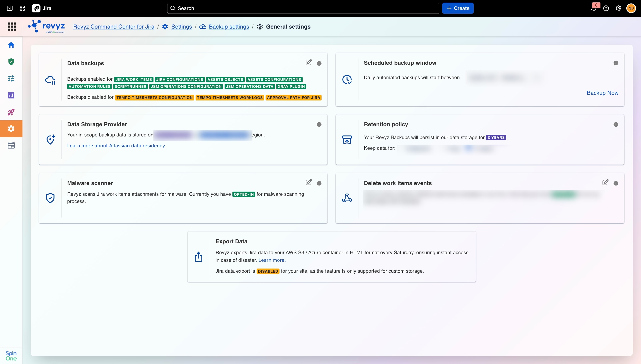
Task: Click the TEMPO TIMESHEETS WORKLOGS badge
Action: point(230,98)
